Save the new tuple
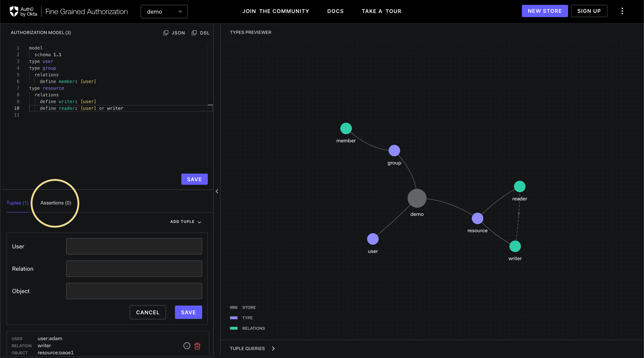 tap(188, 312)
